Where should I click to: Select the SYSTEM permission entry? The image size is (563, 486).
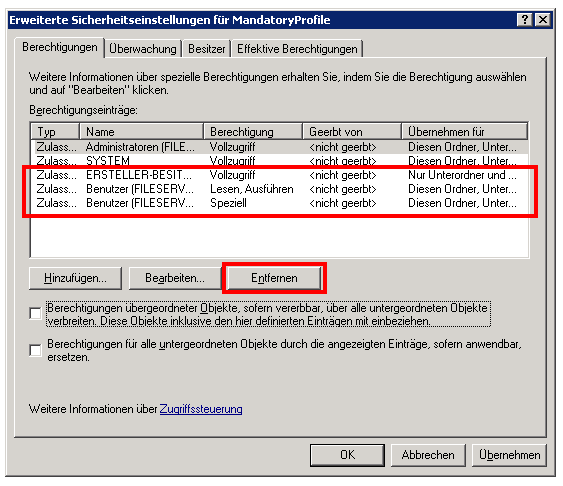pos(280,160)
